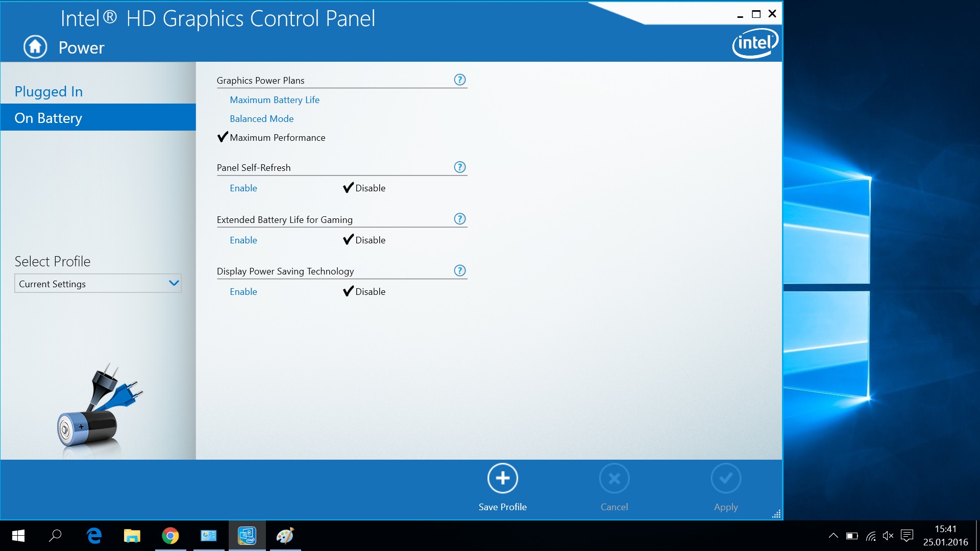980x551 pixels.
Task: Enable Display Power Saving Technology
Action: [243, 292]
